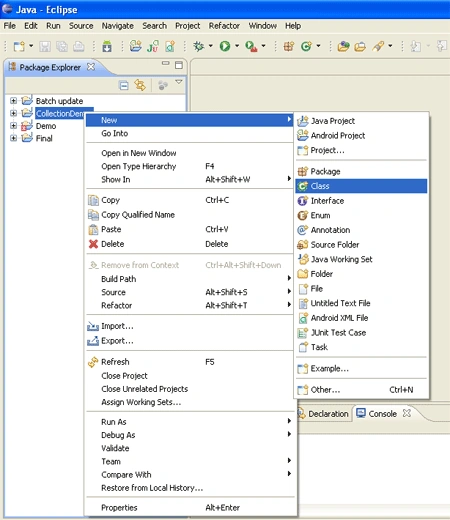Open the Refactor menu in menu bar

point(224,26)
